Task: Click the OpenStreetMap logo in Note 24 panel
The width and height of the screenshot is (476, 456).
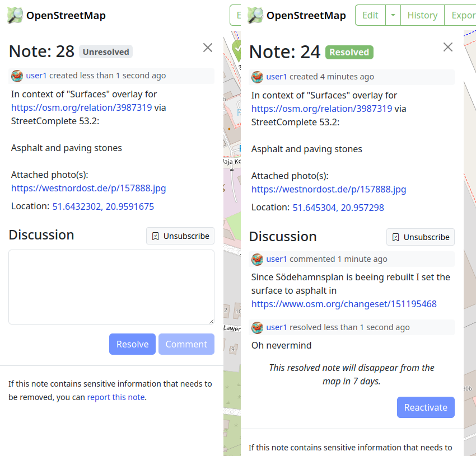Action: click(255, 15)
